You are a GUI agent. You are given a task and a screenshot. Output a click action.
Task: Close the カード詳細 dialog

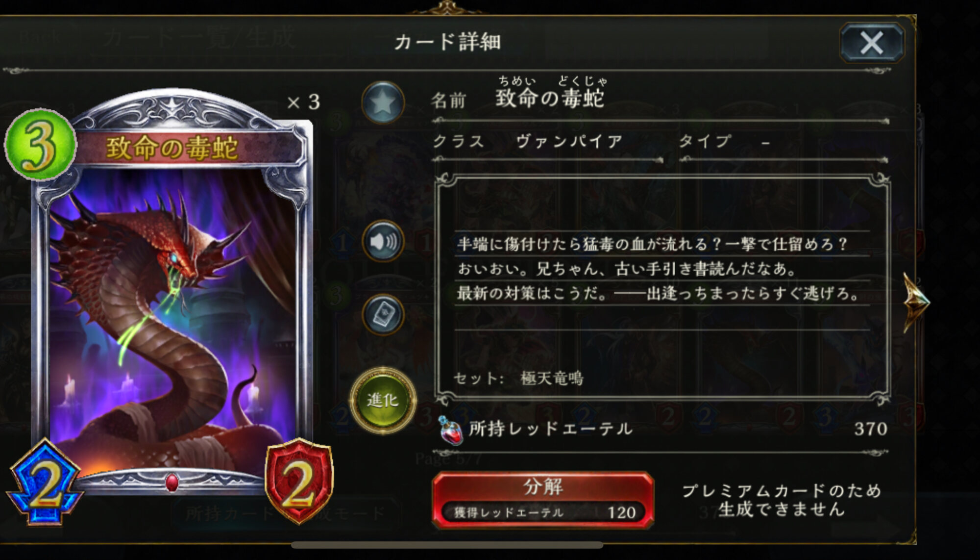coord(872,43)
